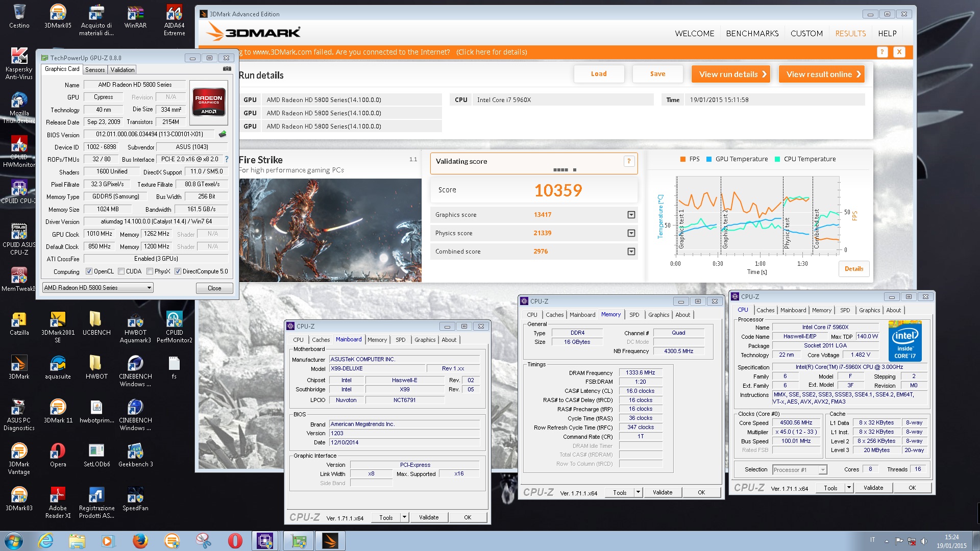Switch to the BENCHMARKS tab in 3DMark
980x551 pixels.
752,34
